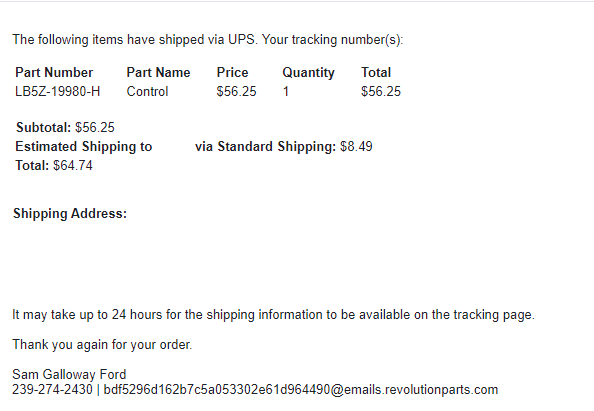This screenshot has width=594, height=411.
Task: Click the Shipping Address heading
Action: tap(70, 214)
